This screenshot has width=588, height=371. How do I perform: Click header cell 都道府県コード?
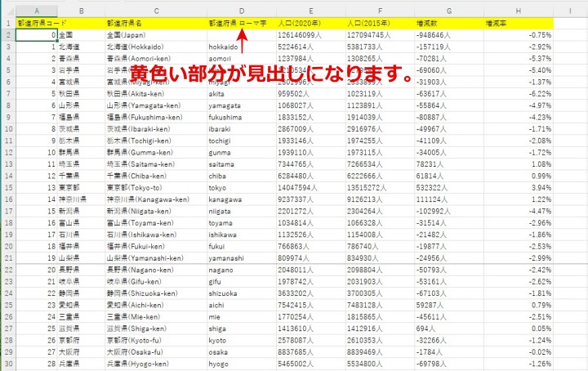pyautogui.click(x=37, y=23)
